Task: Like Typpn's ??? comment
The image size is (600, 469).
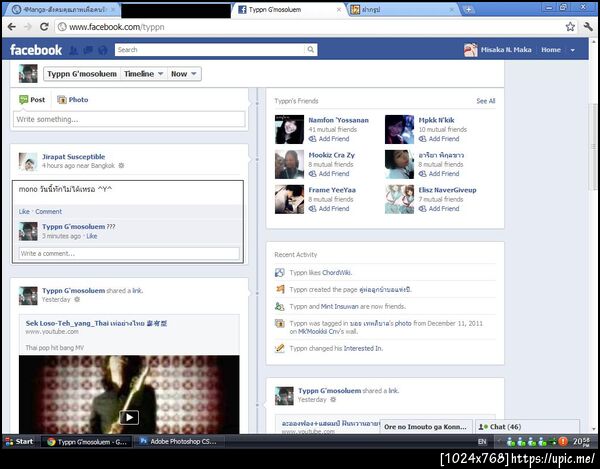Action: coord(91,236)
